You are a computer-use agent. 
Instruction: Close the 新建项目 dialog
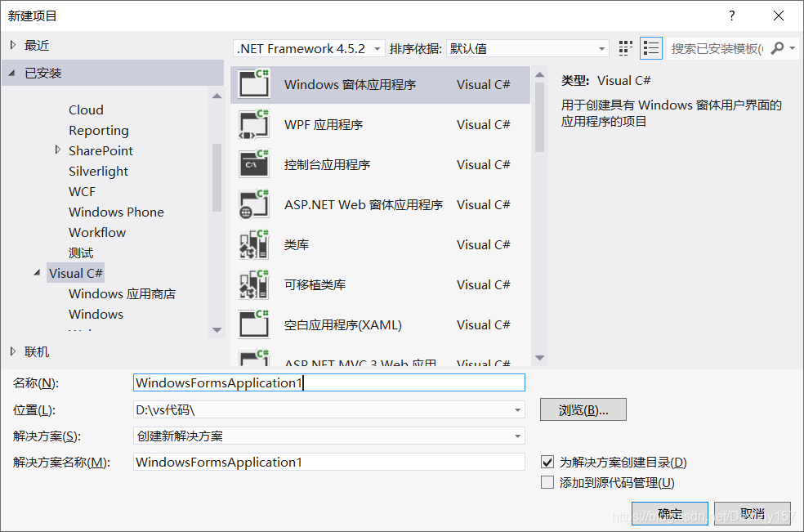pyautogui.click(x=779, y=16)
